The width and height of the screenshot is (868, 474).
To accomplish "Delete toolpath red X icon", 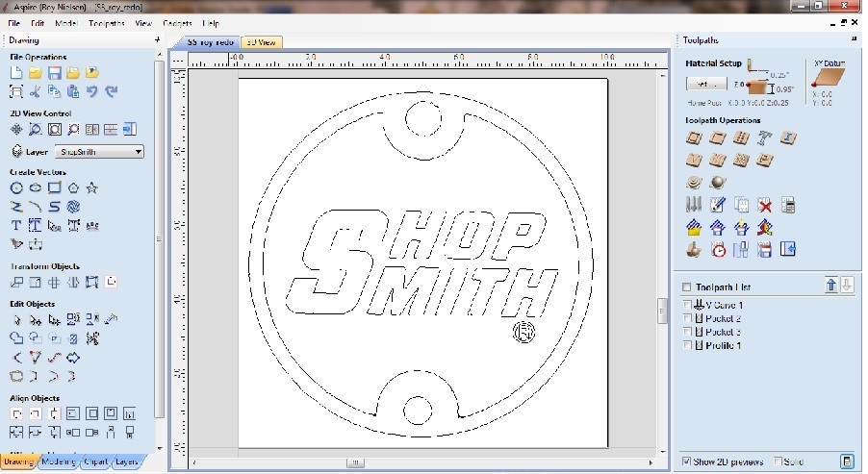I will click(x=765, y=205).
